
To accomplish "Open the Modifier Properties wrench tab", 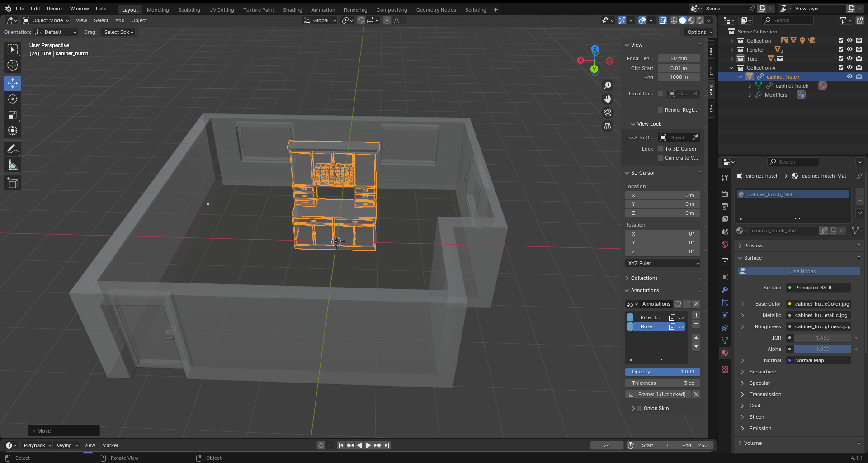I will coord(725,289).
